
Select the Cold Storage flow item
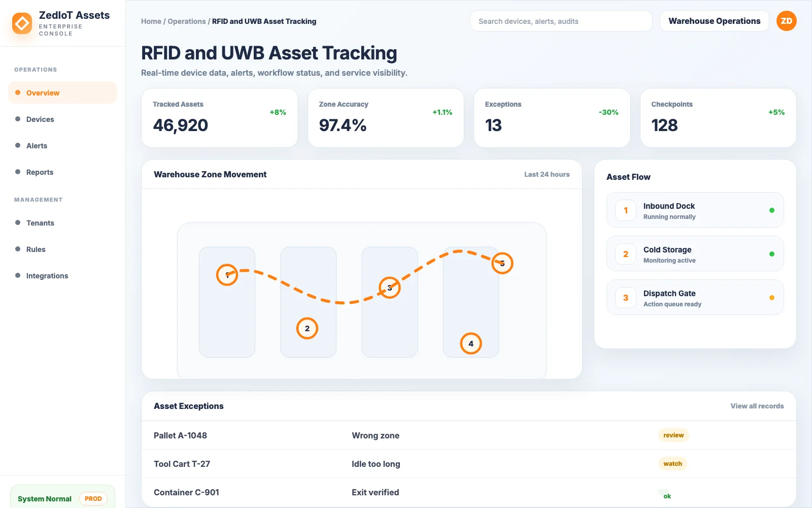click(695, 253)
